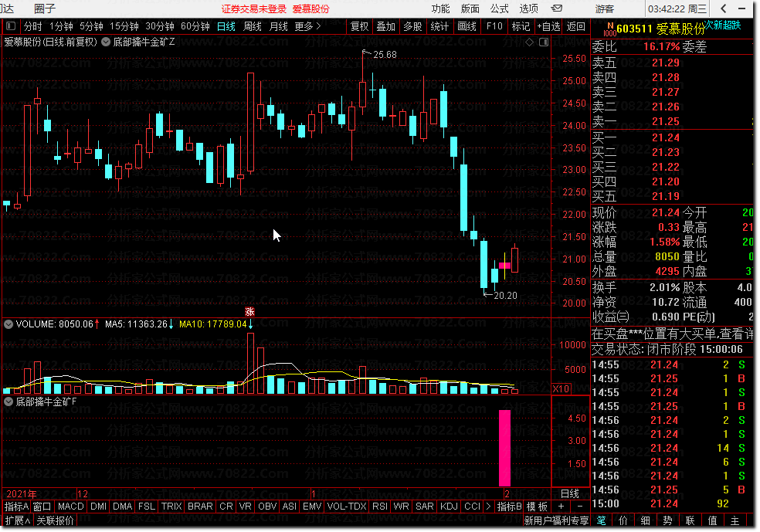Switch to 价 price tab
Viewport: 760px width, 532px height.
pos(623,520)
